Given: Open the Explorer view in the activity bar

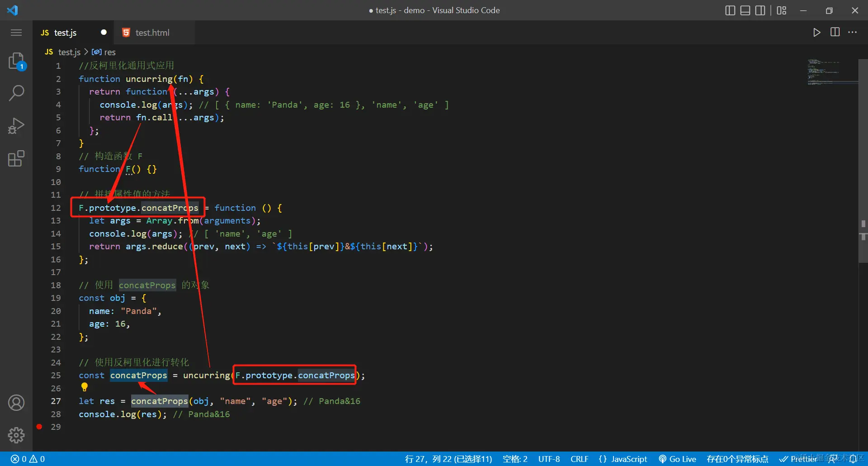Looking at the screenshot, I should coord(16,61).
